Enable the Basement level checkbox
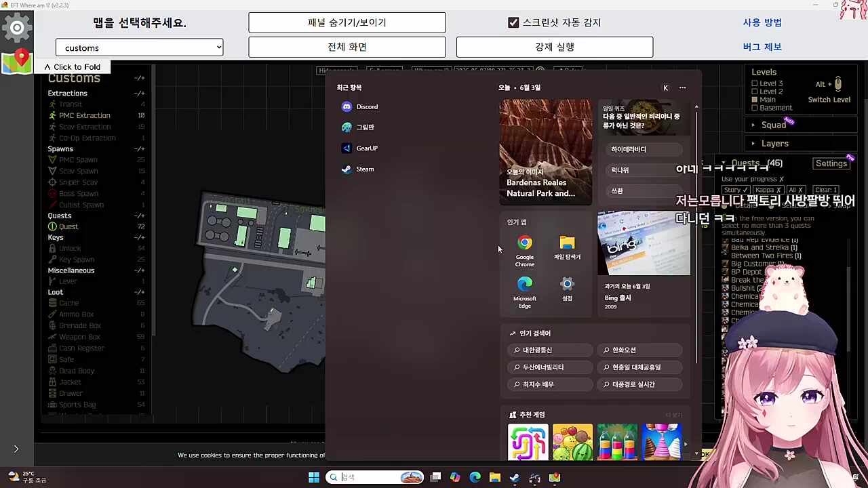This screenshot has height=488, width=868. (754, 108)
